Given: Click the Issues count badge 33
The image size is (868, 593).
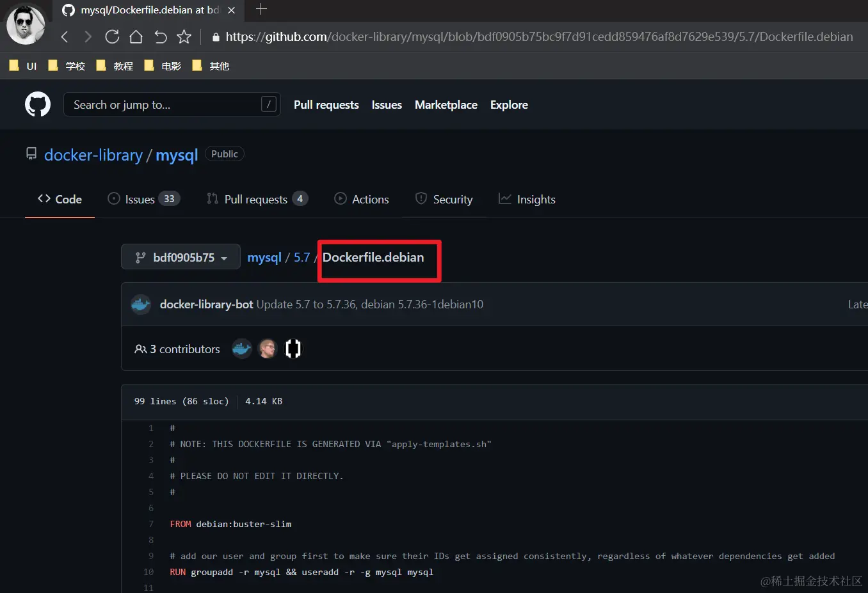Looking at the screenshot, I should click(169, 199).
